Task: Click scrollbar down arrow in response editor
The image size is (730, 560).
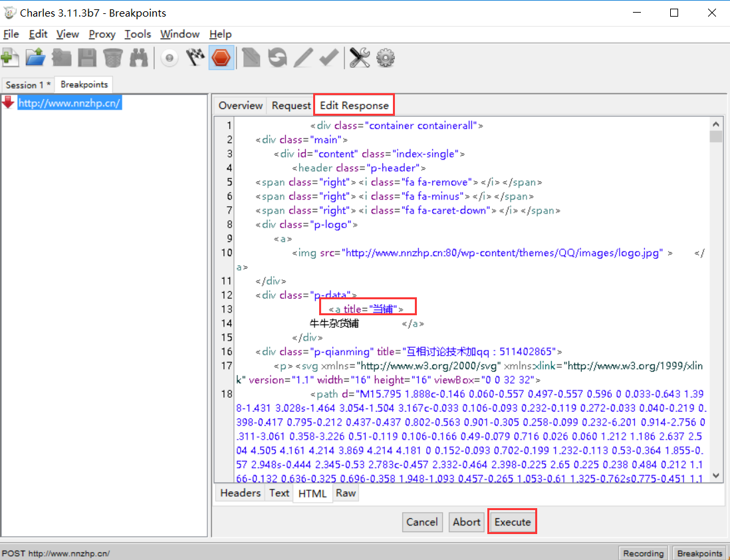Action: coord(716,476)
